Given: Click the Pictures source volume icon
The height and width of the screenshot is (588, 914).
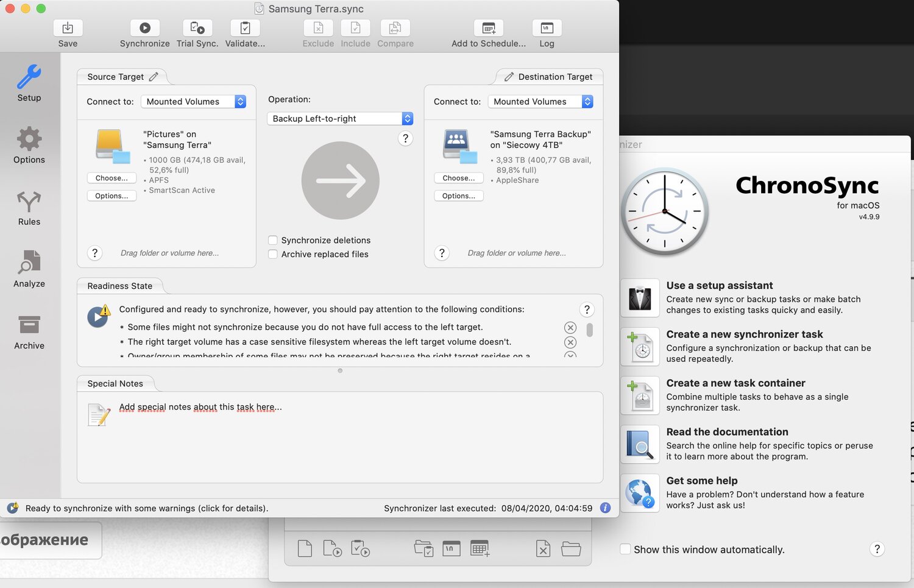Looking at the screenshot, I should click(113, 147).
